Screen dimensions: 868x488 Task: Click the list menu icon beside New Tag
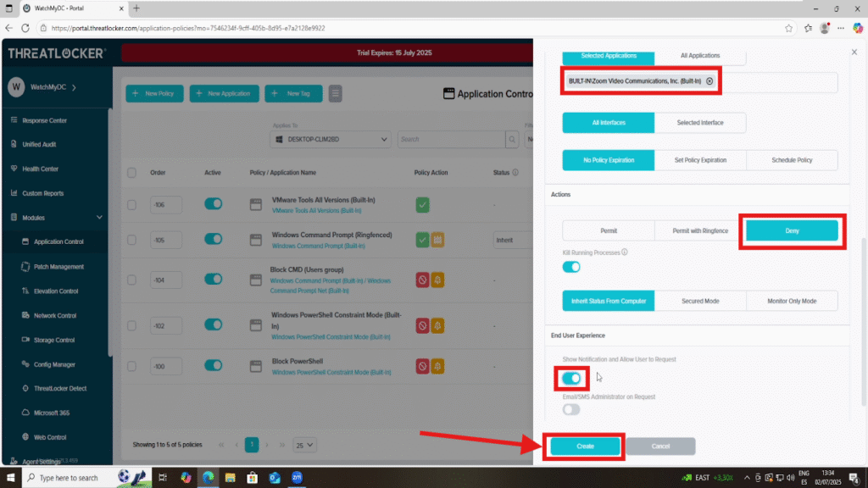tap(335, 93)
